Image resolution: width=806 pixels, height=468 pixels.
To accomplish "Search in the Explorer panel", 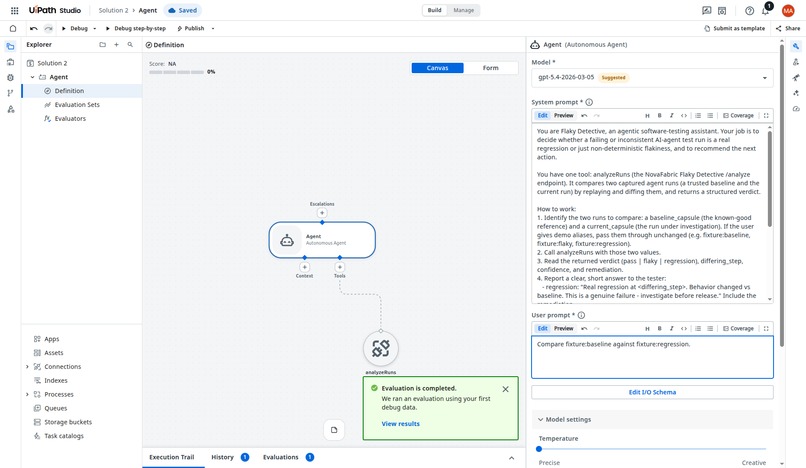I will 130,45.
